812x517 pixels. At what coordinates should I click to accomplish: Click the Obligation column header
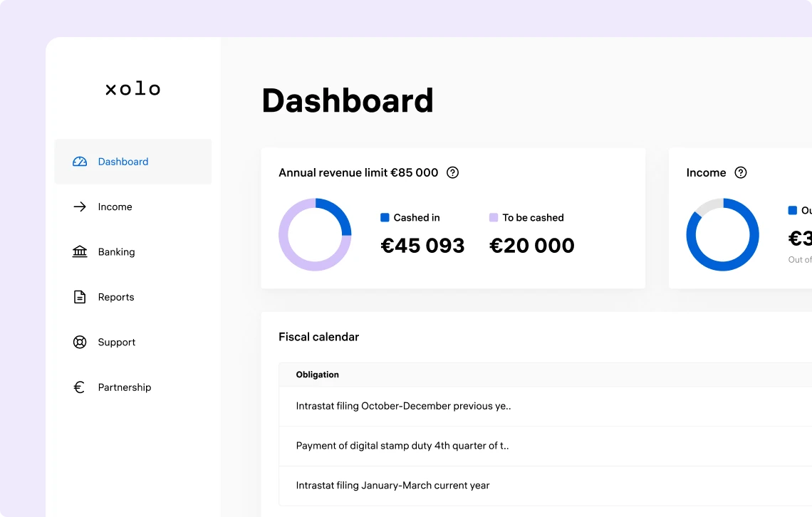[317, 375]
